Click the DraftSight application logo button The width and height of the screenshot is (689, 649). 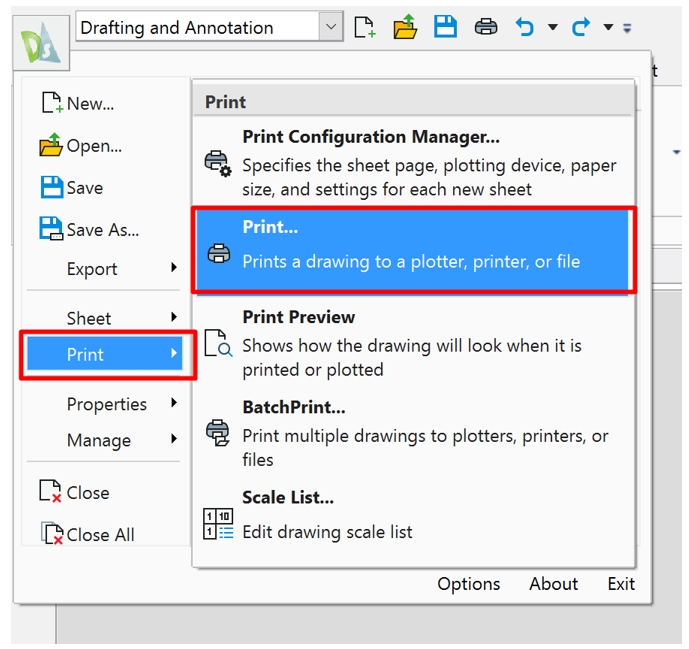click(41, 42)
